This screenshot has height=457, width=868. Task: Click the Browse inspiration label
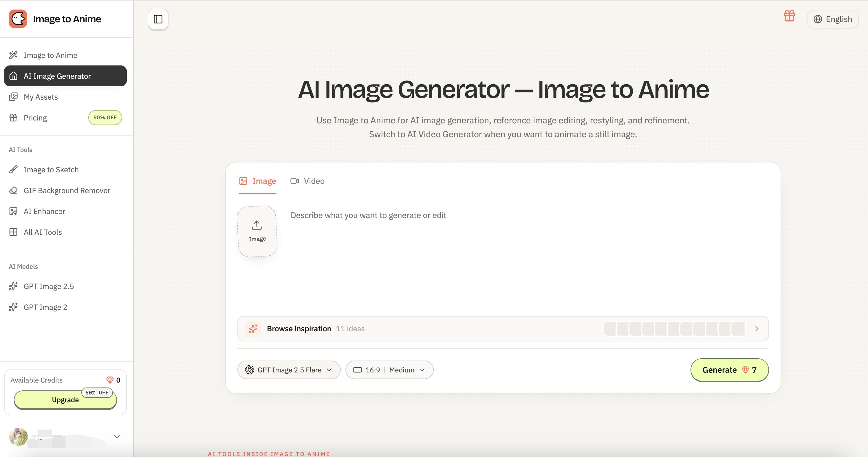pos(299,329)
